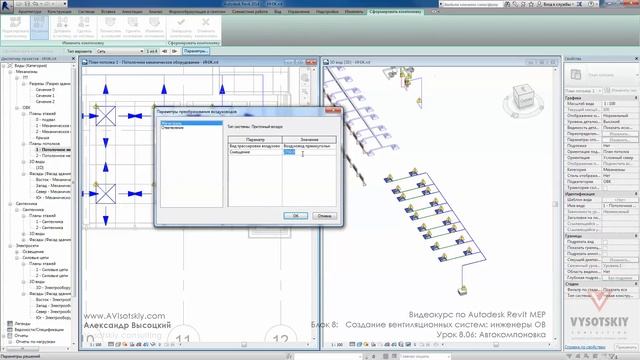Click the Modify Base ribbon icon
The width and height of the screenshot is (640, 360).
tap(154, 22)
